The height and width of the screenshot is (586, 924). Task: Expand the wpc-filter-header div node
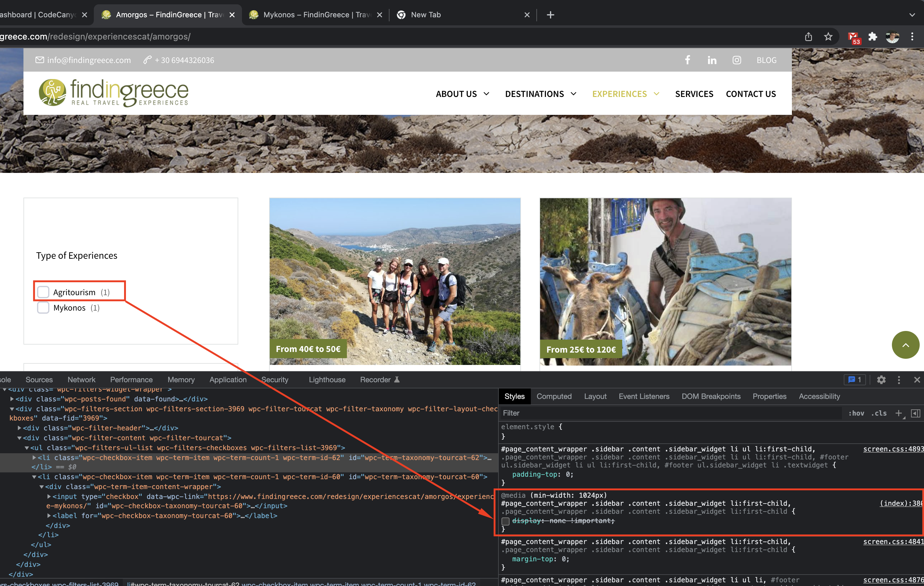click(19, 428)
